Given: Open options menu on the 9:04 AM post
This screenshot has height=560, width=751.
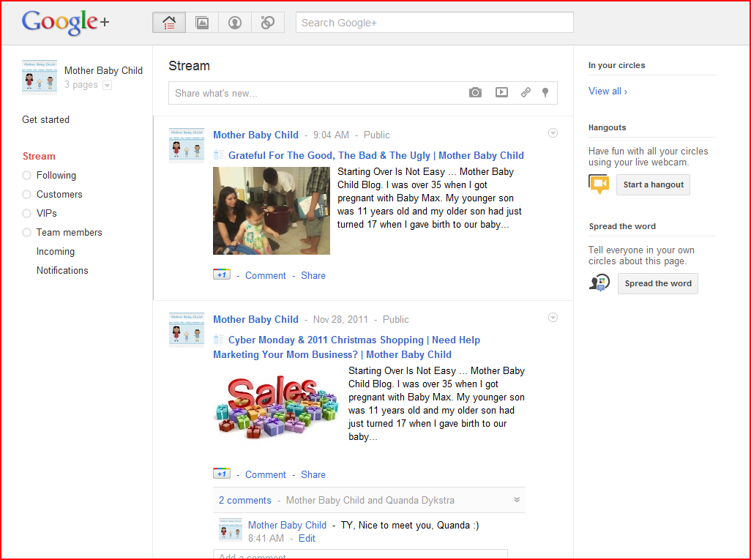Looking at the screenshot, I should [553, 133].
